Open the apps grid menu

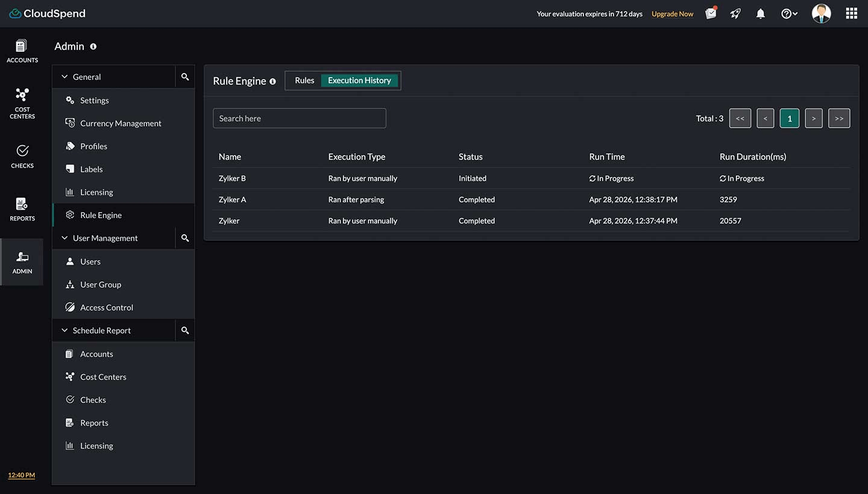pyautogui.click(x=851, y=13)
